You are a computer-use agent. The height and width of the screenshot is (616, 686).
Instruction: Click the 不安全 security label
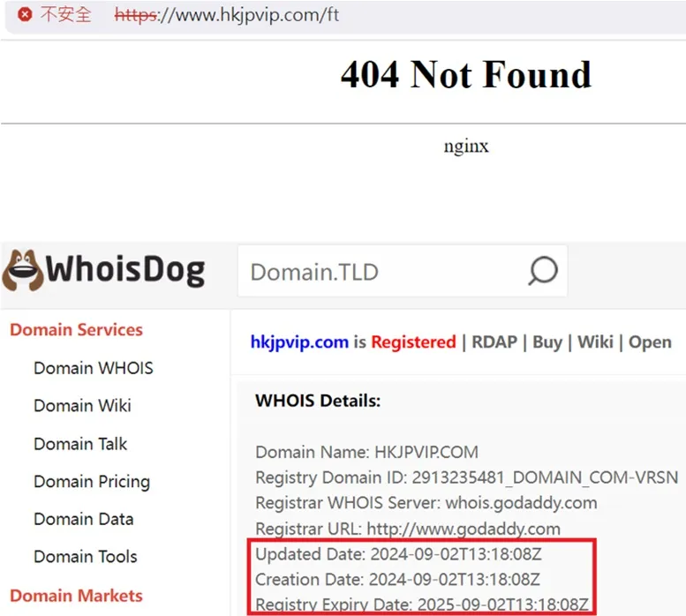[x=65, y=15]
